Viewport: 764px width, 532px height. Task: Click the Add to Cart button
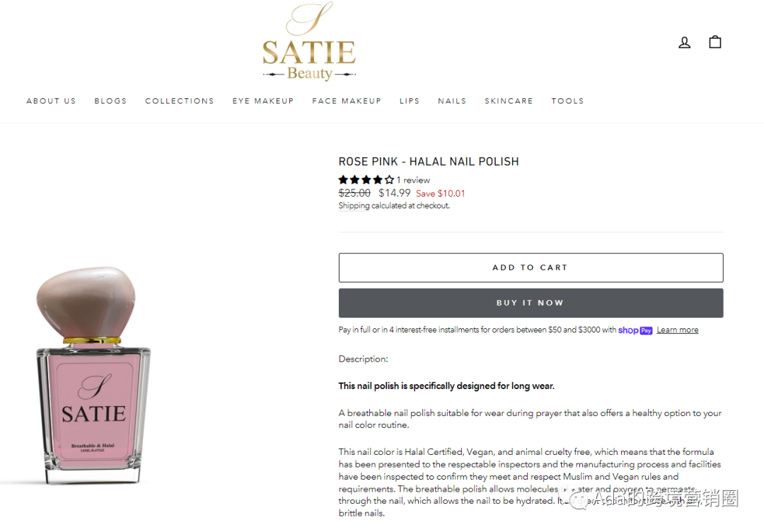[531, 267]
